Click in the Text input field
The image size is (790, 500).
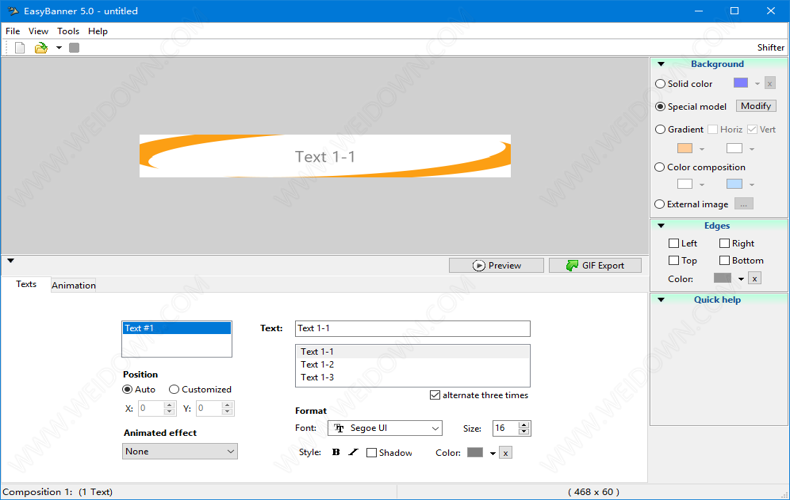[413, 329]
